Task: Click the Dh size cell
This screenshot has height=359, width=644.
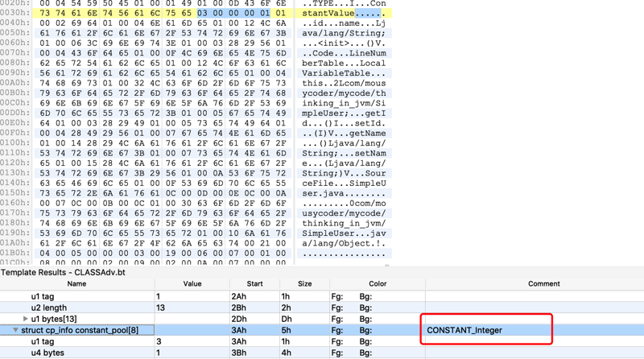Action: point(287,319)
